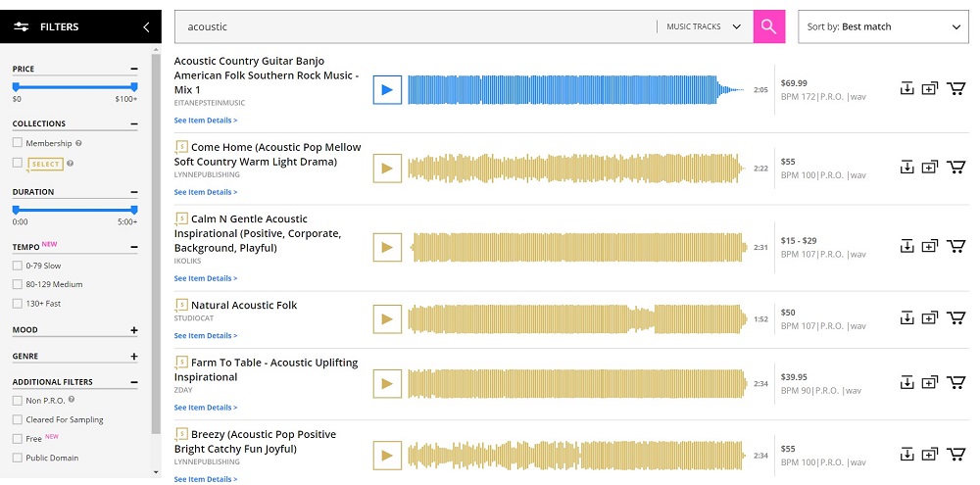980x485 pixels.
Task: Open See Item Details for Natural Acoustic Folk
Action: click(206, 336)
